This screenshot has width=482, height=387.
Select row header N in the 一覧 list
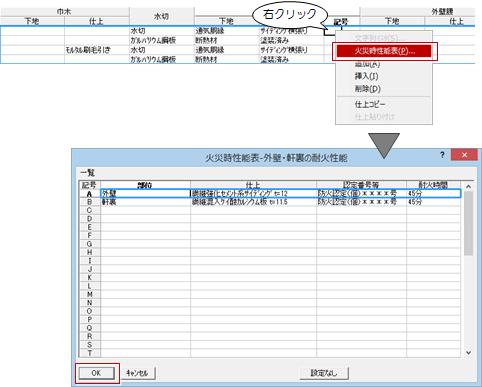click(89, 303)
